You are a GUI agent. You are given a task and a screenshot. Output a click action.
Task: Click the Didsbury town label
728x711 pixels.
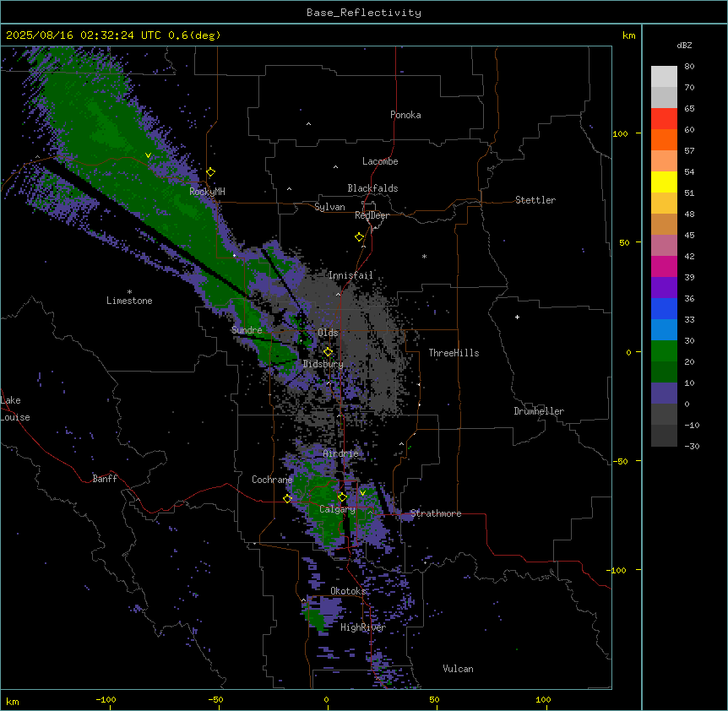[x=323, y=364]
